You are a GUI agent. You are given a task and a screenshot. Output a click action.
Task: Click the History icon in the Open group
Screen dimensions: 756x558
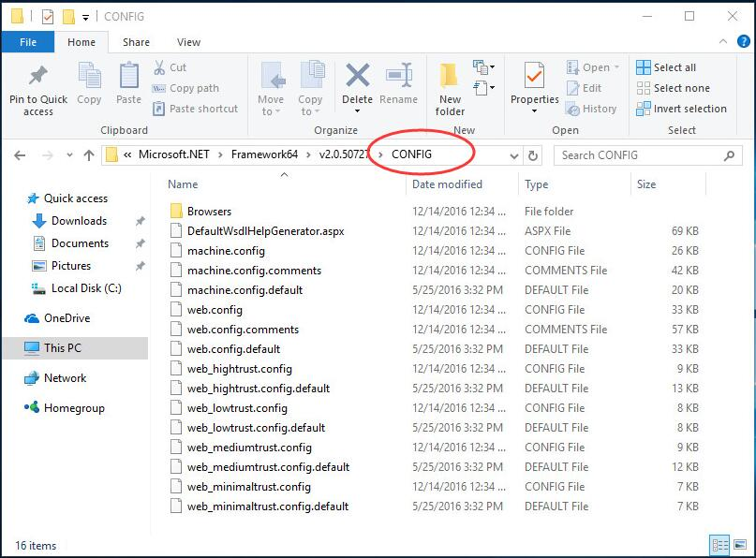(592, 109)
